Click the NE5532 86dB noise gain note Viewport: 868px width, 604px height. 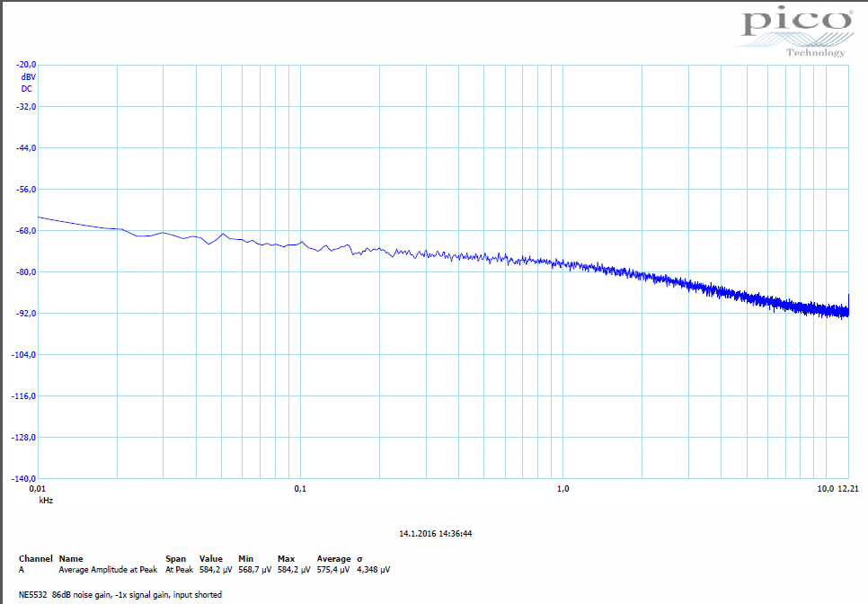120,595
